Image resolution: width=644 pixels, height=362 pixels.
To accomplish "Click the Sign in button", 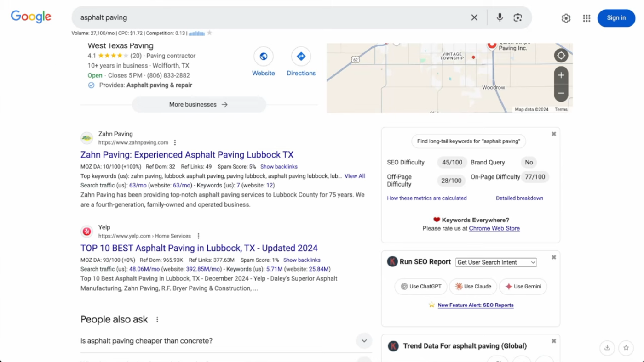I will coord(616,18).
